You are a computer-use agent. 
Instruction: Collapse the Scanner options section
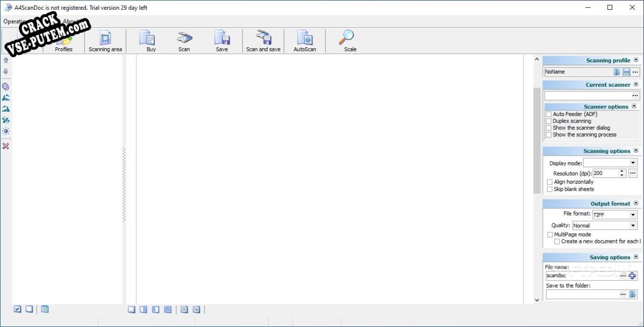pos(634,106)
